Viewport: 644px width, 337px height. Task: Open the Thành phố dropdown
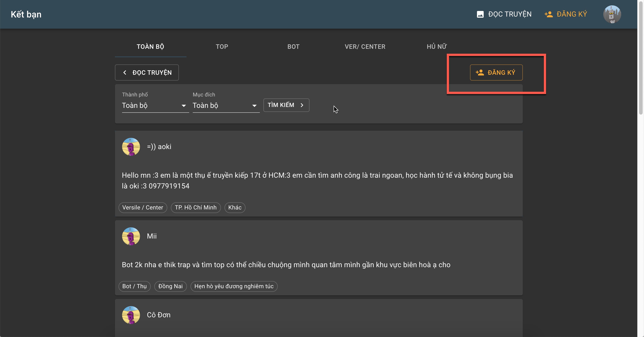155,106
